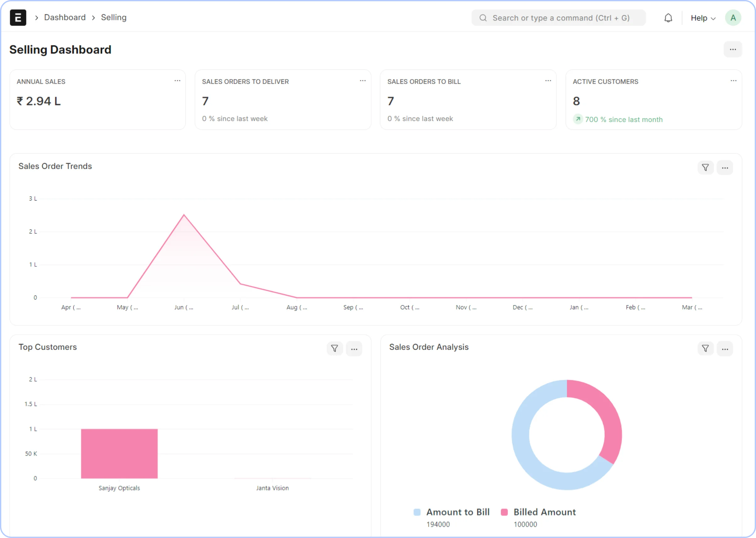Open Annual Sales card options
Screen dimensions: 756x538
click(x=177, y=81)
